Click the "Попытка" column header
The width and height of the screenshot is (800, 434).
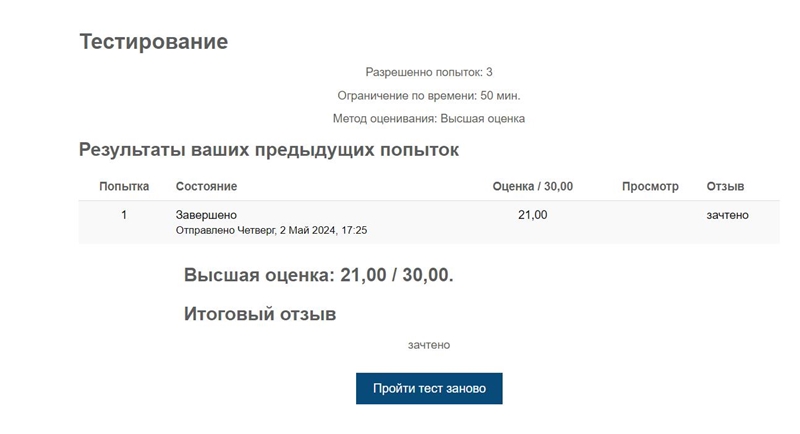pos(124,186)
